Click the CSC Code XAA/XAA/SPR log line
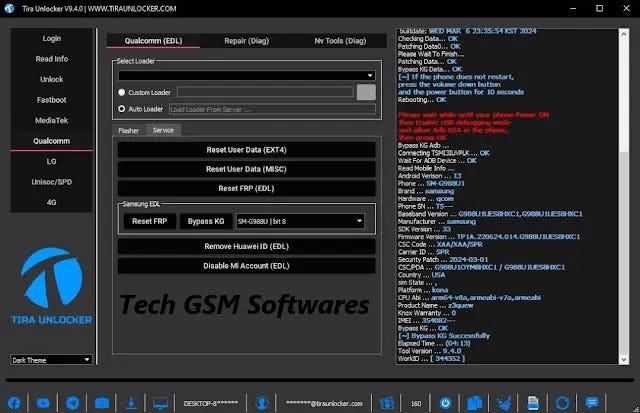 point(440,244)
